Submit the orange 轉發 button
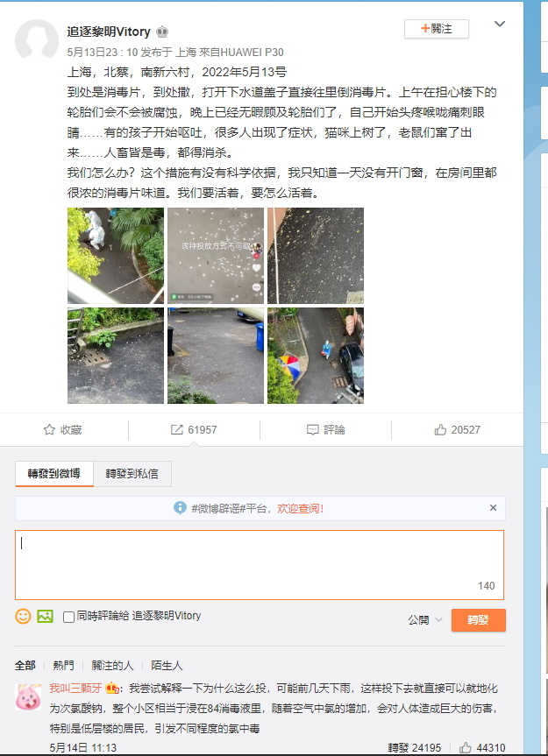The width and height of the screenshot is (548, 756). (479, 620)
